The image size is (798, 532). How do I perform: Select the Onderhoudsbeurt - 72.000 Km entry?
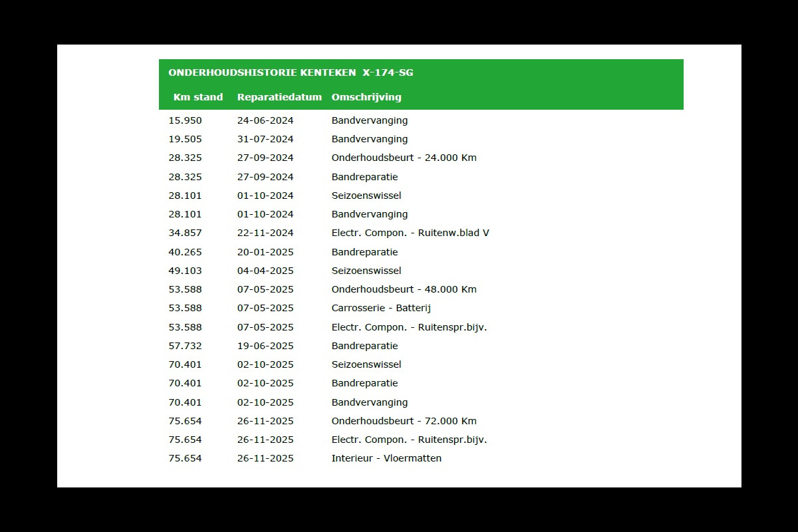click(x=404, y=421)
